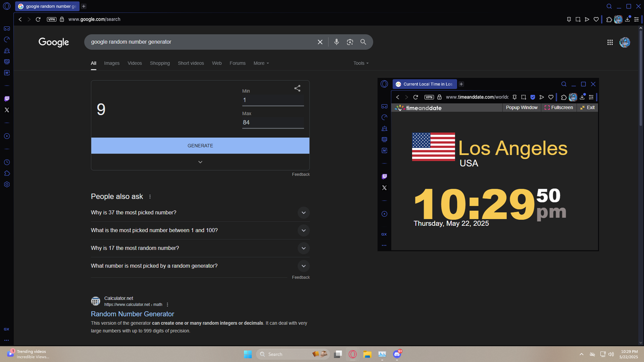This screenshot has width=644, height=362.
Task: Start voice search with microphone icon
Action: (x=337, y=42)
